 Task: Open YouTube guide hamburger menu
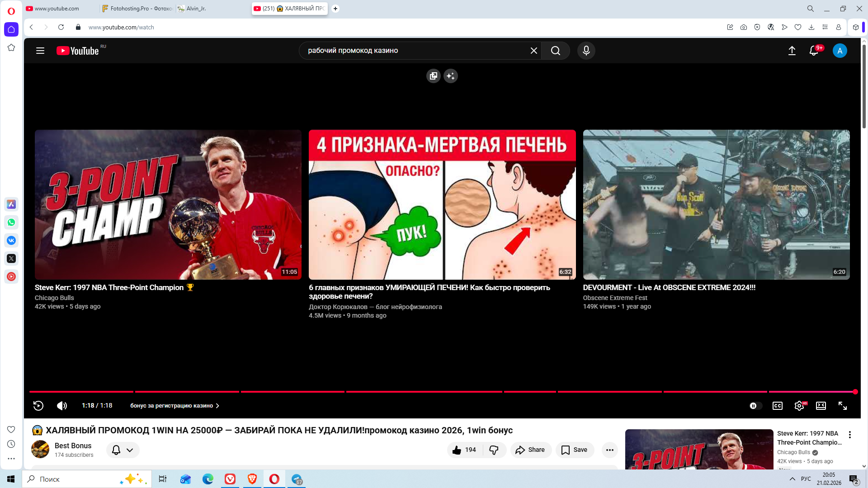(40, 51)
